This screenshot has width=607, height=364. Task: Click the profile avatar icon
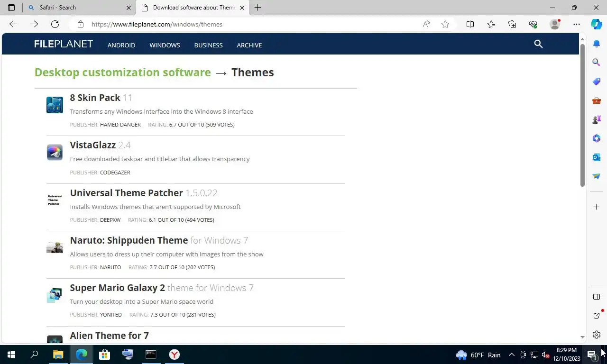pyautogui.click(x=555, y=24)
